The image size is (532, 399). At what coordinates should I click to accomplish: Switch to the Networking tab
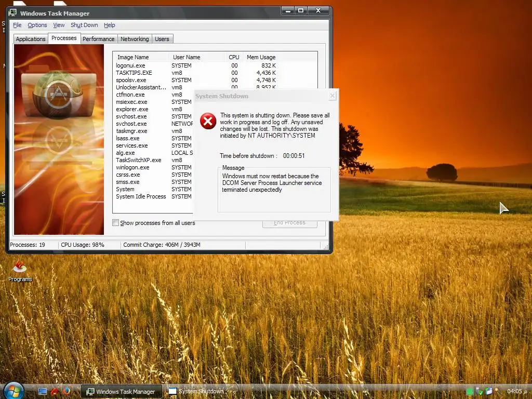pyautogui.click(x=135, y=39)
